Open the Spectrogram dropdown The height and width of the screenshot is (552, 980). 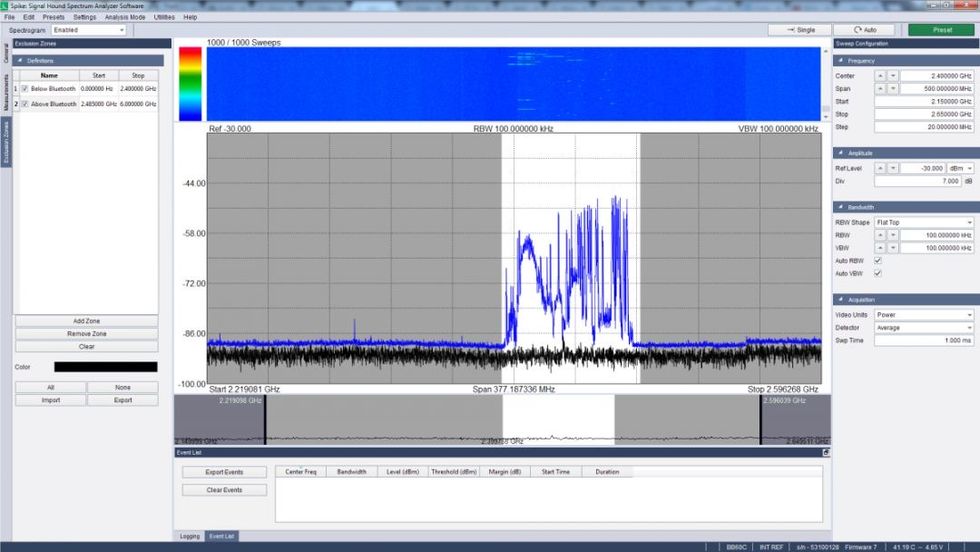88,30
